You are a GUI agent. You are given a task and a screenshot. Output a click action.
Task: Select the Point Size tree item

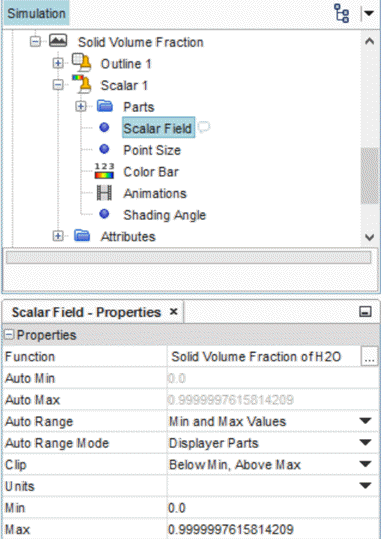pos(152,150)
